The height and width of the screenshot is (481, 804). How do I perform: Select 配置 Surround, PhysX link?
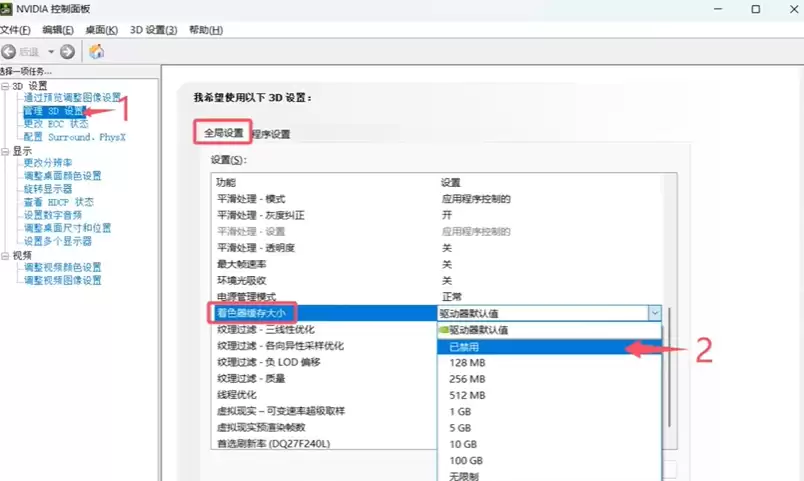coord(75,137)
